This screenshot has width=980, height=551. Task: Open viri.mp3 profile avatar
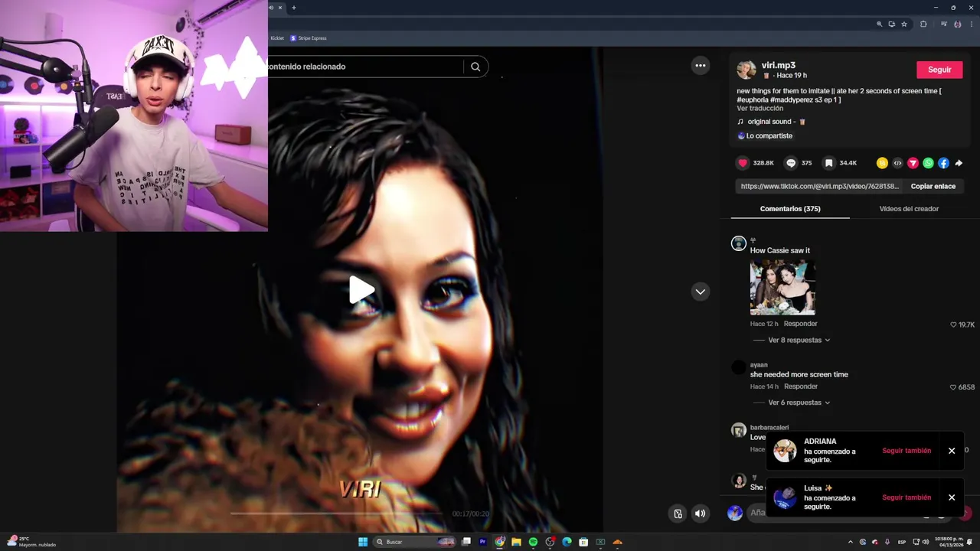coord(746,70)
